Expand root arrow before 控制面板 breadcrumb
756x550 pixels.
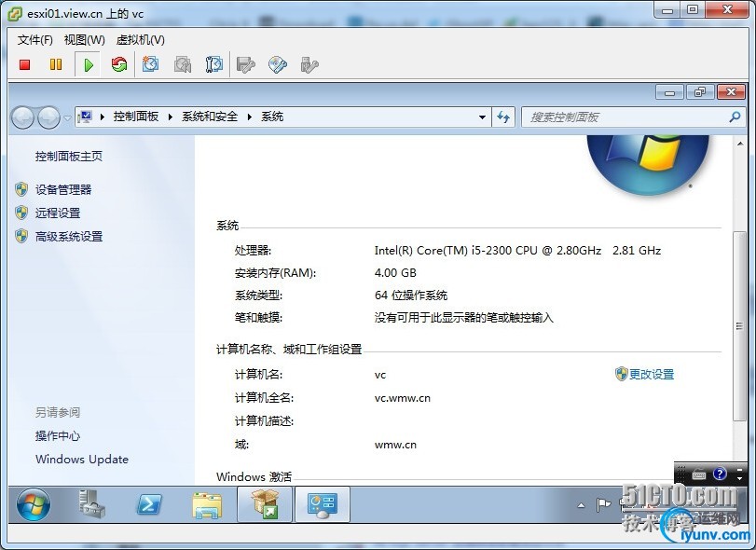103,117
